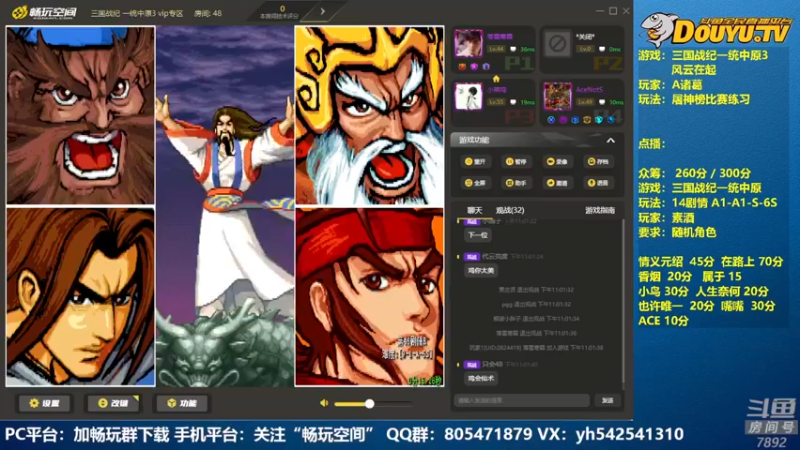Click the 畅玩空间 logo in title bar

click(44, 12)
